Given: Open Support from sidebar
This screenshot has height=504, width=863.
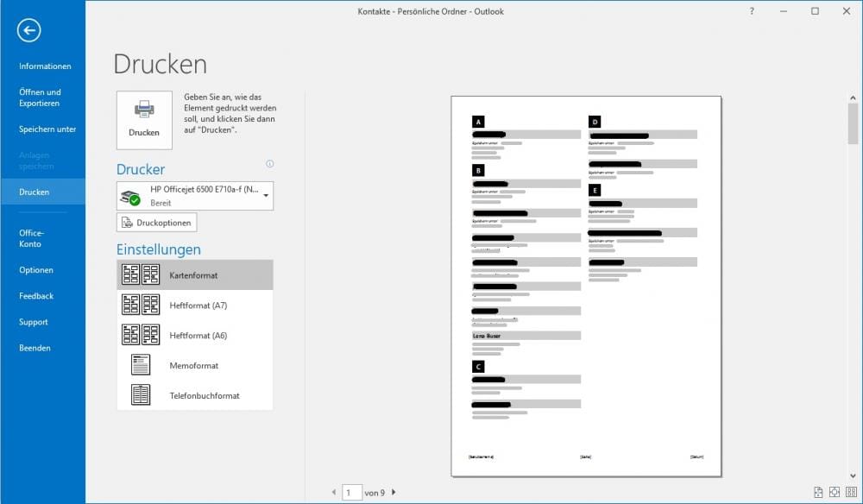Looking at the screenshot, I should [x=33, y=322].
